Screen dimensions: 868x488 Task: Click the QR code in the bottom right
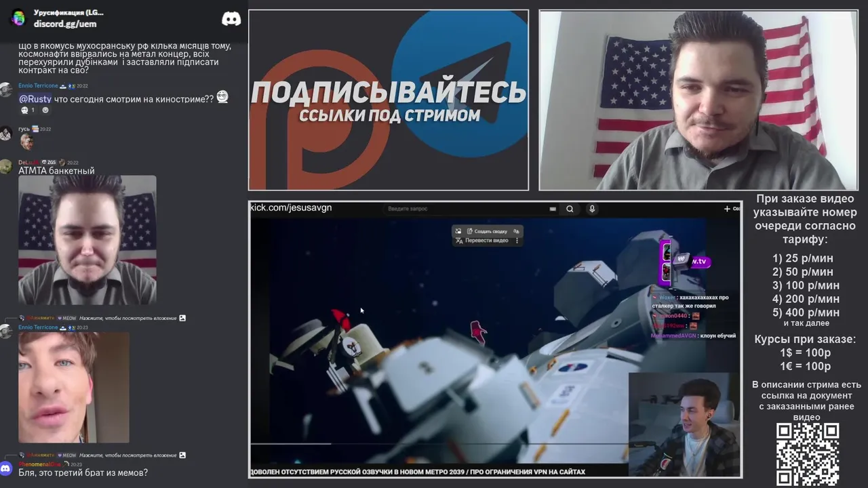807,454
